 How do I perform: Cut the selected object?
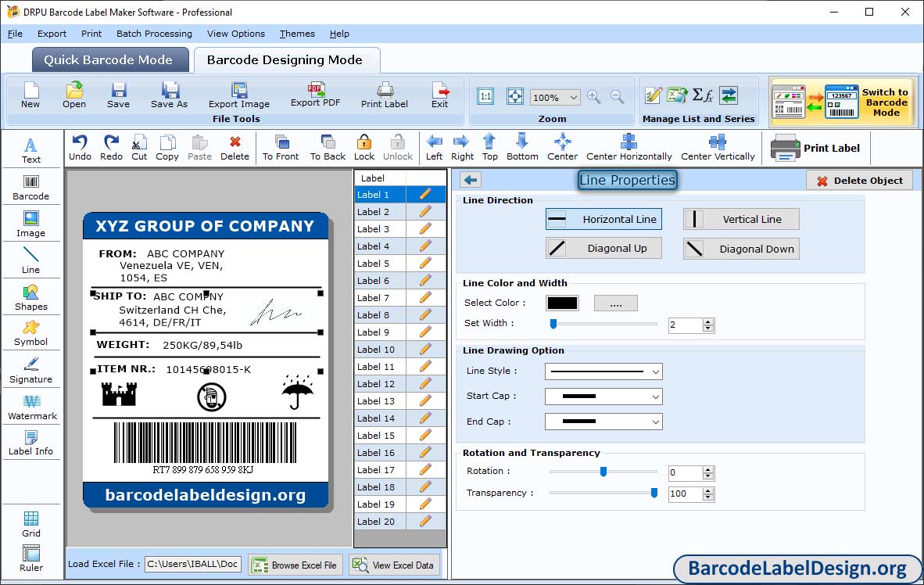(x=140, y=148)
